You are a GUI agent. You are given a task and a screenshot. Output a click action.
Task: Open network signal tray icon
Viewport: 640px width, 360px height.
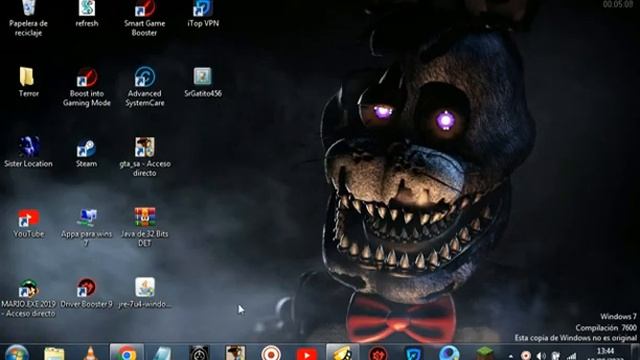click(x=572, y=356)
